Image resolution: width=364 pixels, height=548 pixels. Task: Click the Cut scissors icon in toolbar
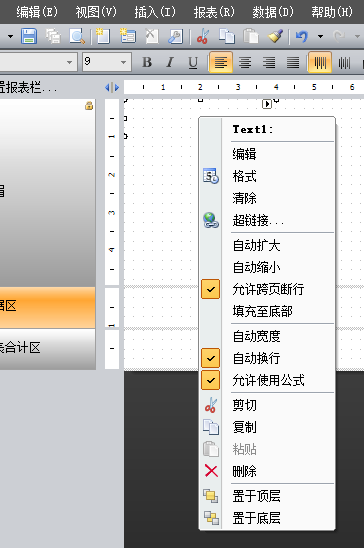pyautogui.click(x=203, y=36)
